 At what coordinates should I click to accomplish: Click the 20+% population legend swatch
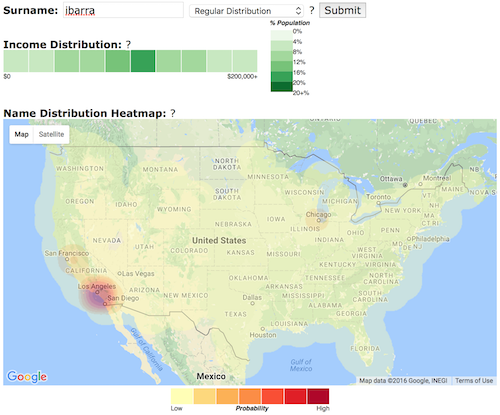281,87
